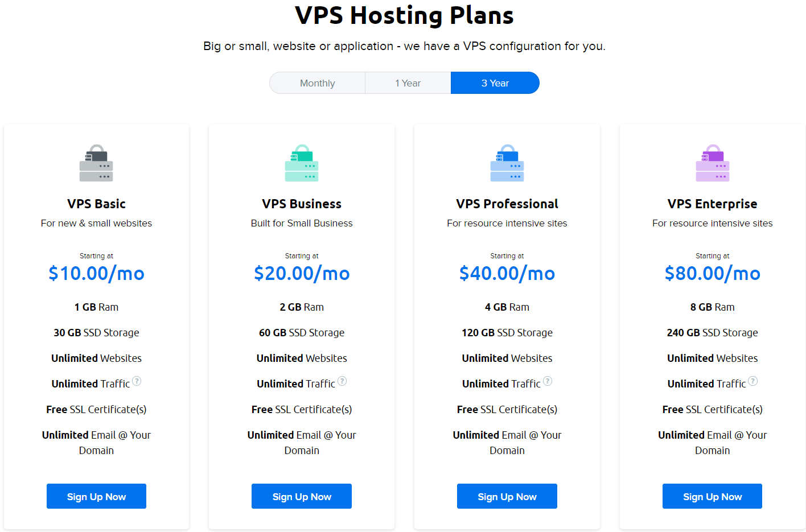
Task: Open Unlimited Traffic help icon in VPS Business
Action: click(342, 381)
